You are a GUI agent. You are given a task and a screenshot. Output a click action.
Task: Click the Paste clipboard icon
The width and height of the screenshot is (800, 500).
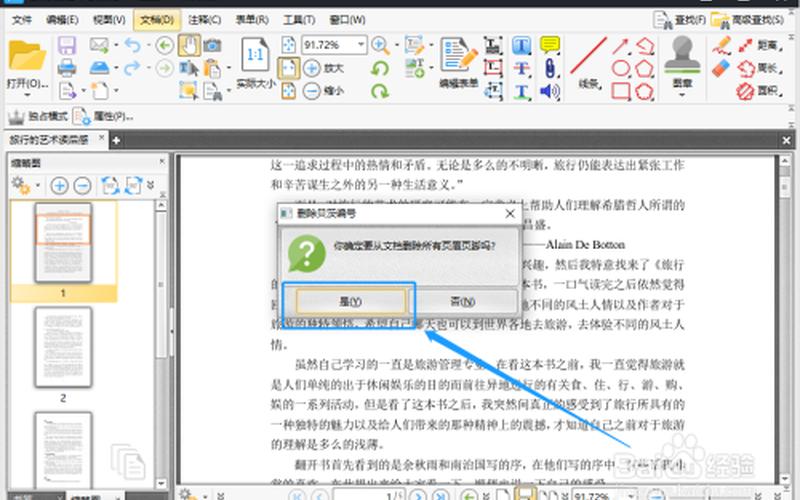coord(212,68)
